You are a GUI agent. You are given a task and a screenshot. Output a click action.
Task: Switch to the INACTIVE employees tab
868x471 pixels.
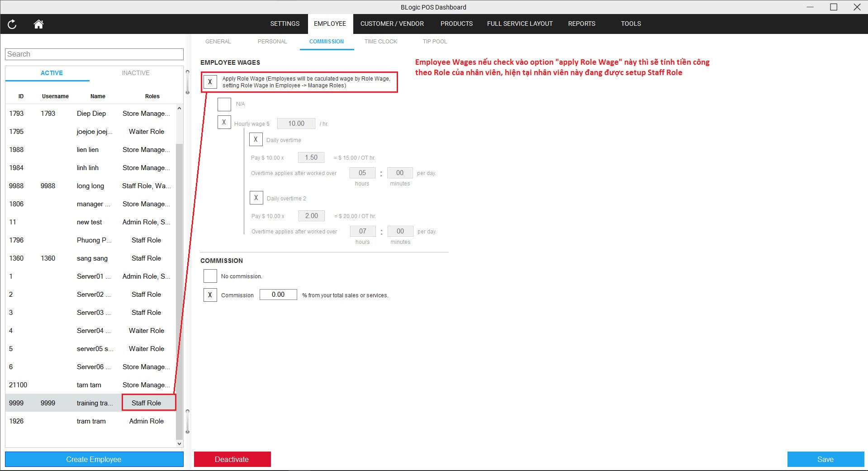point(135,73)
